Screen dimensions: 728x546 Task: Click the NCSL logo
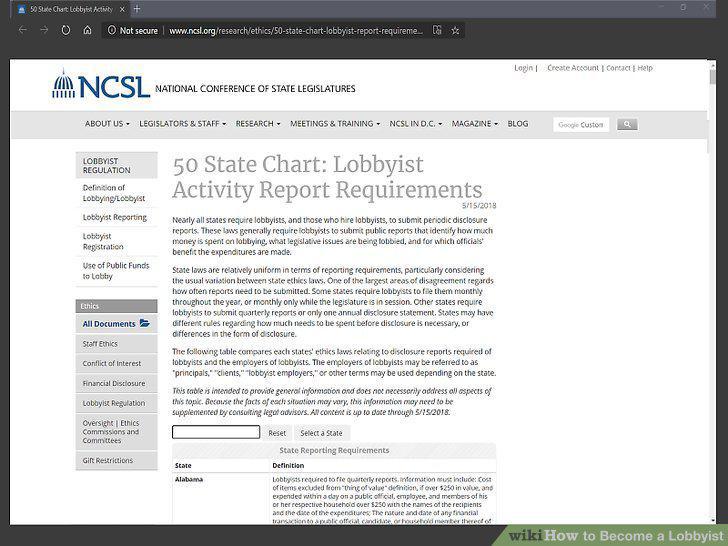click(101, 84)
